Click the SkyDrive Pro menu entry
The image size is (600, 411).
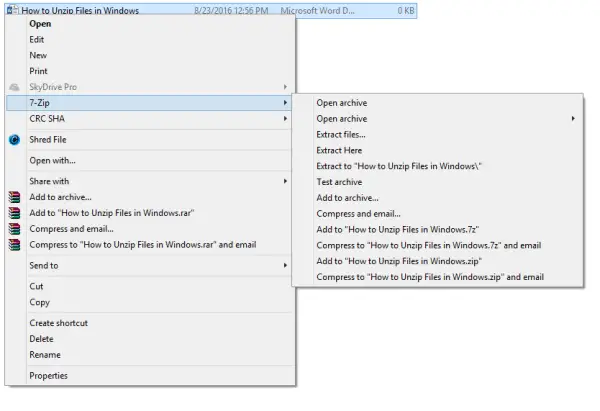[150, 87]
